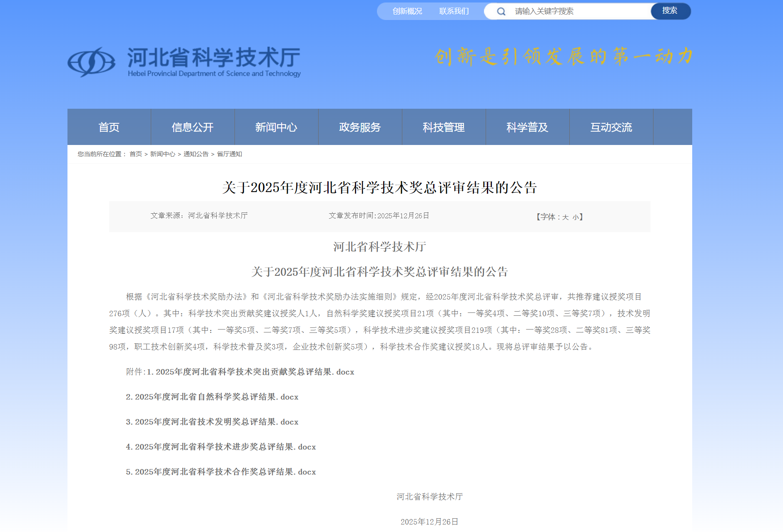
Task: Open 互动交流 navigation tab
Action: 611,127
